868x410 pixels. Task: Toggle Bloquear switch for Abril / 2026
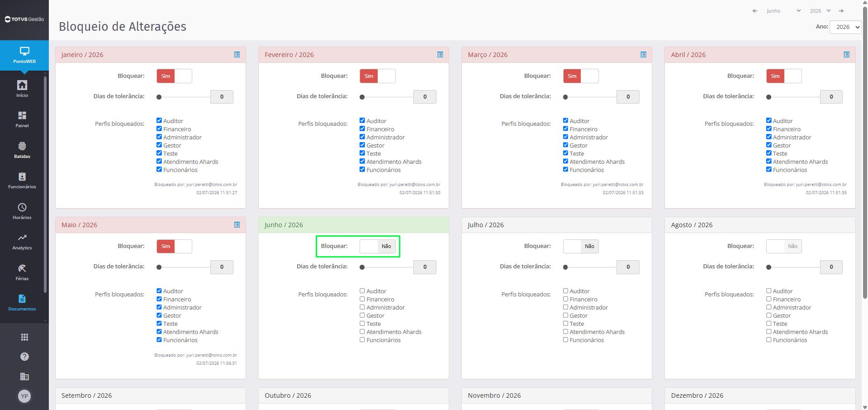(784, 76)
